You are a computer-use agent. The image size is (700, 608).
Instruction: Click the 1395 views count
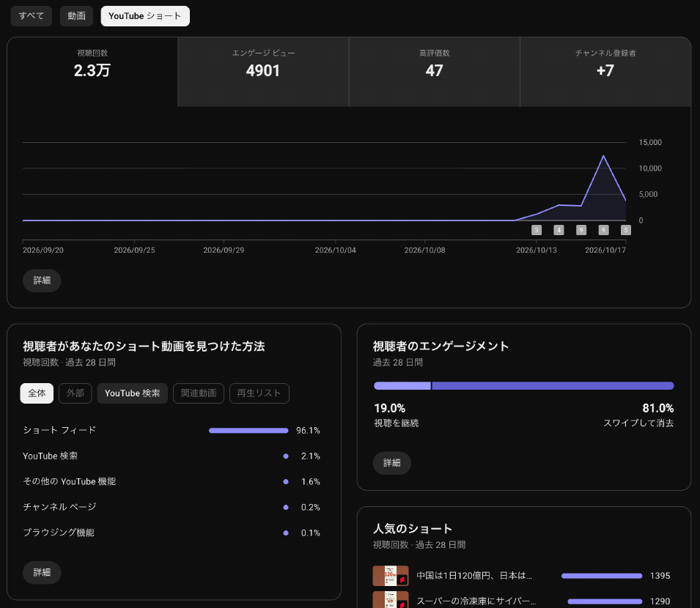coord(660,576)
